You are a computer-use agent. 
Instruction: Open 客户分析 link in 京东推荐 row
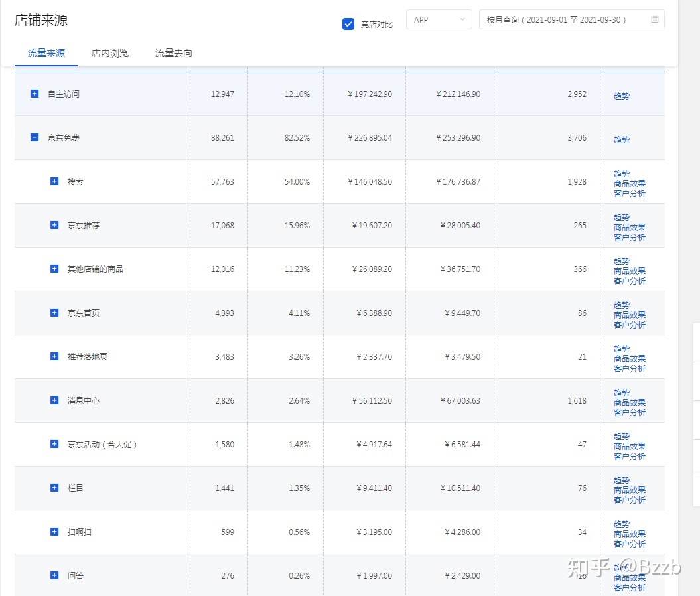(630, 237)
